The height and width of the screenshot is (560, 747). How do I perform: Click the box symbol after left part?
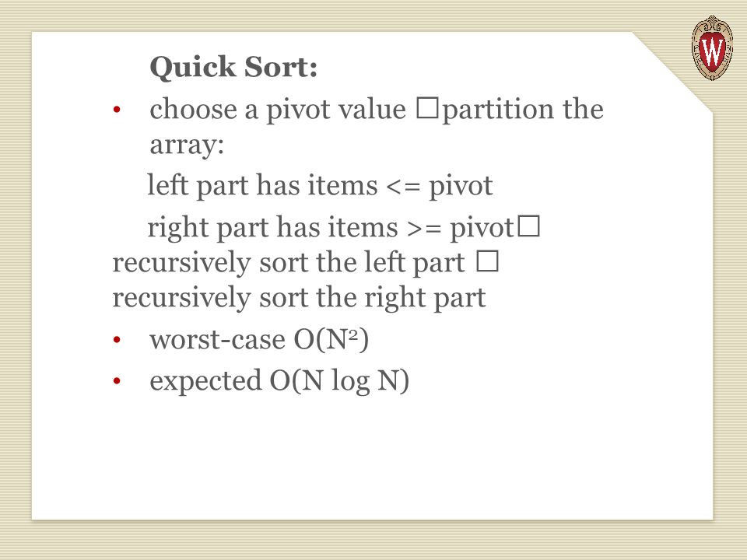pyautogui.click(x=488, y=261)
